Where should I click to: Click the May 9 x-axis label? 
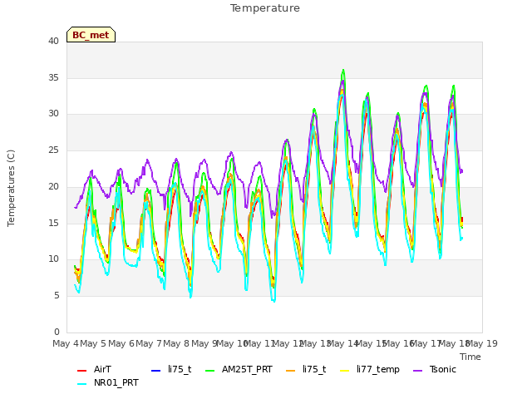click(204, 343)
